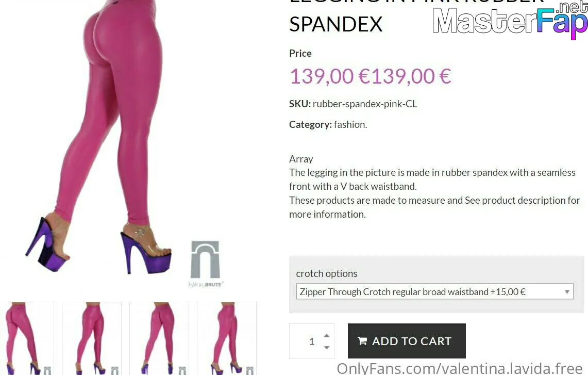Click the SPANDEX product title
This screenshot has width=588, height=375.
click(335, 24)
